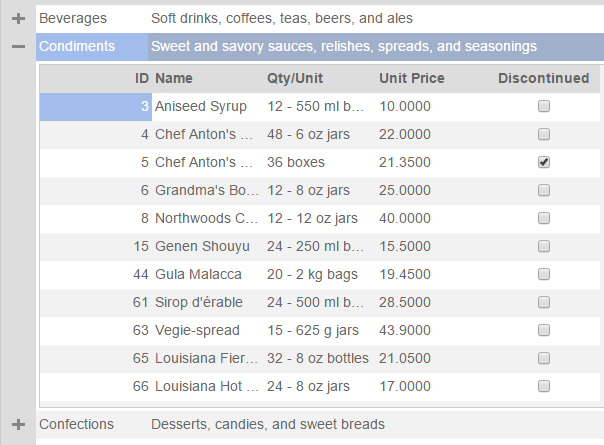604x445 pixels.
Task: Sort by the Name column header
Action: point(174,78)
